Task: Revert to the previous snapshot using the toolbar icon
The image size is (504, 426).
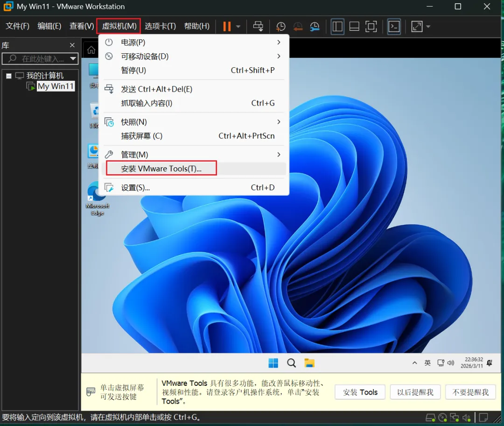Action: click(298, 26)
